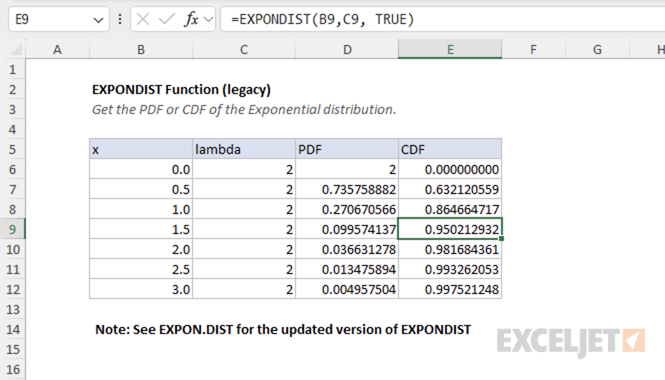Viewport: 665px width, 380px height.
Task: Click the Select All triangle corner
Action: click(x=16, y=50)
